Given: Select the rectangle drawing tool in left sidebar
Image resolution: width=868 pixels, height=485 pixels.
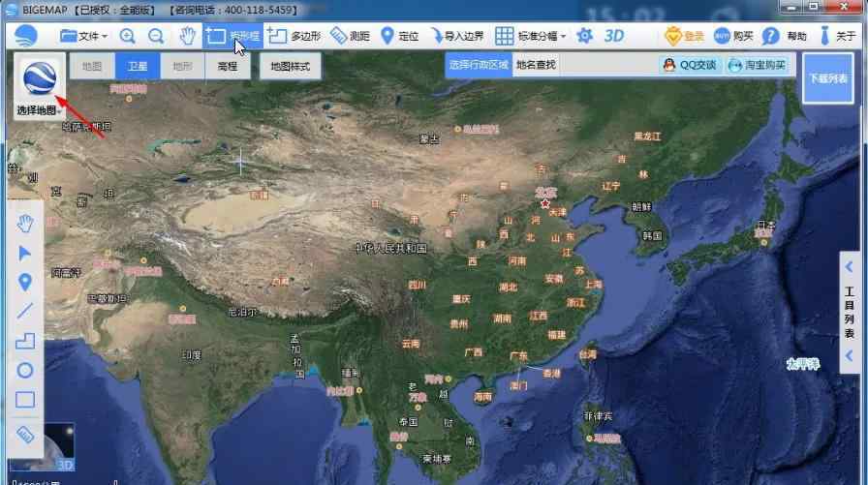Looking at the screenshot, I should [25, 400].
